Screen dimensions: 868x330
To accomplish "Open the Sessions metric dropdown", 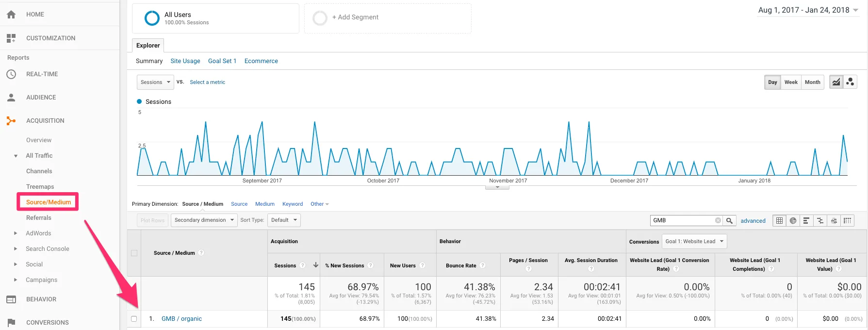I will click(155, 82).
